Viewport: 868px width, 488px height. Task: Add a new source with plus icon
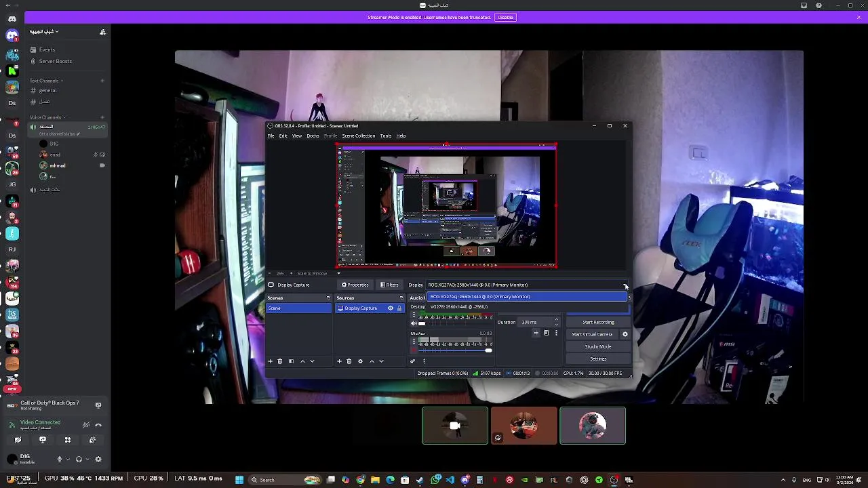pyautogui.click(x=339, y=361)
